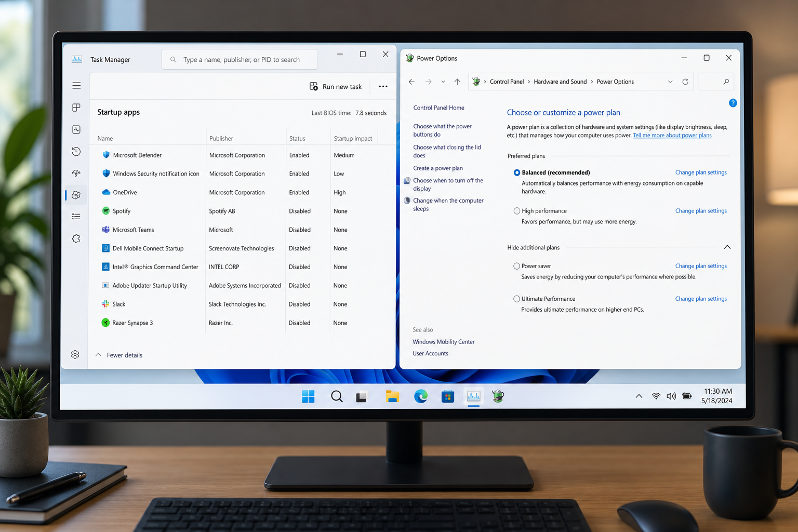Open Power Options help question mark
The image size is (798, 532).
pos(733,103)
